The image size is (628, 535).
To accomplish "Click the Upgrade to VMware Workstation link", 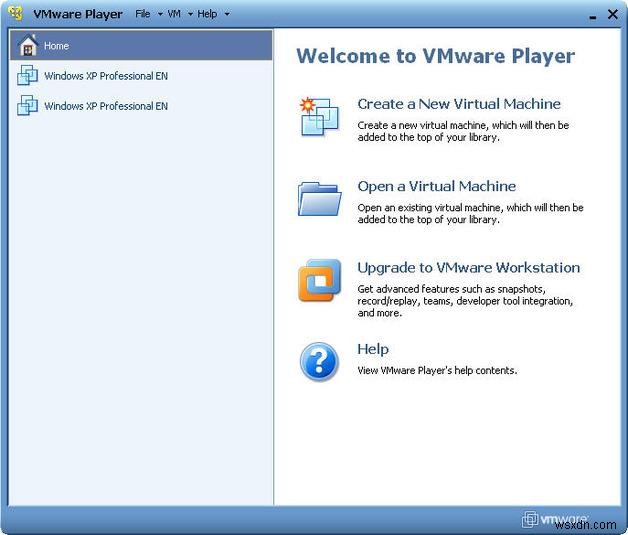I will pos(469,268).
